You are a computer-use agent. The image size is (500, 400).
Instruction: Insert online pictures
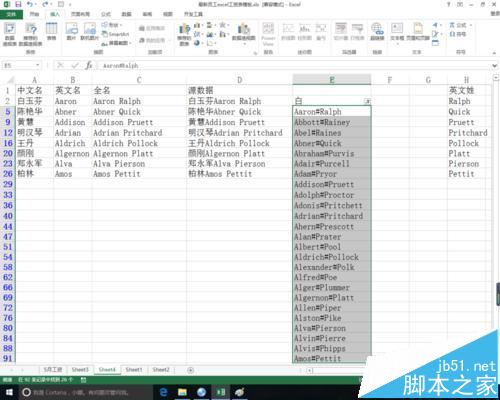click(x=90, y=32)
